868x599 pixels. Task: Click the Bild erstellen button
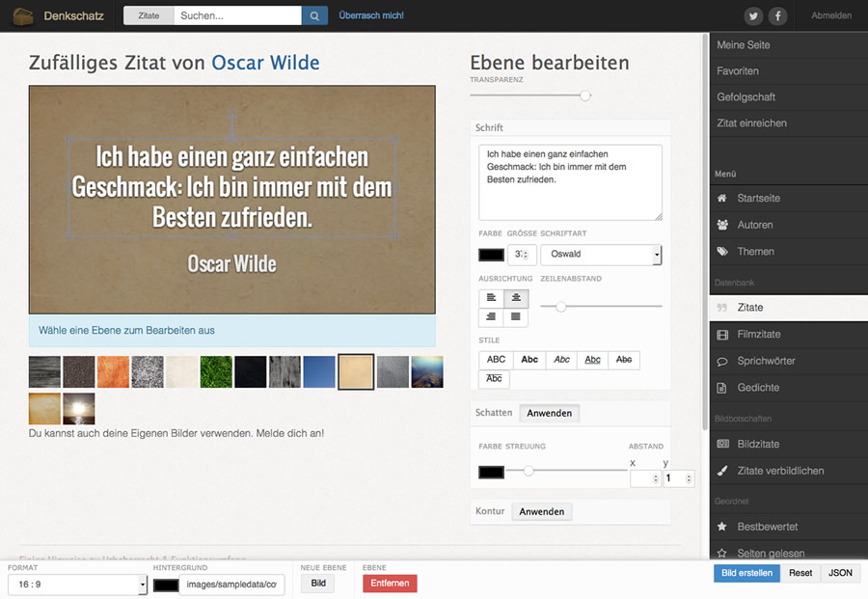point(746,573)
